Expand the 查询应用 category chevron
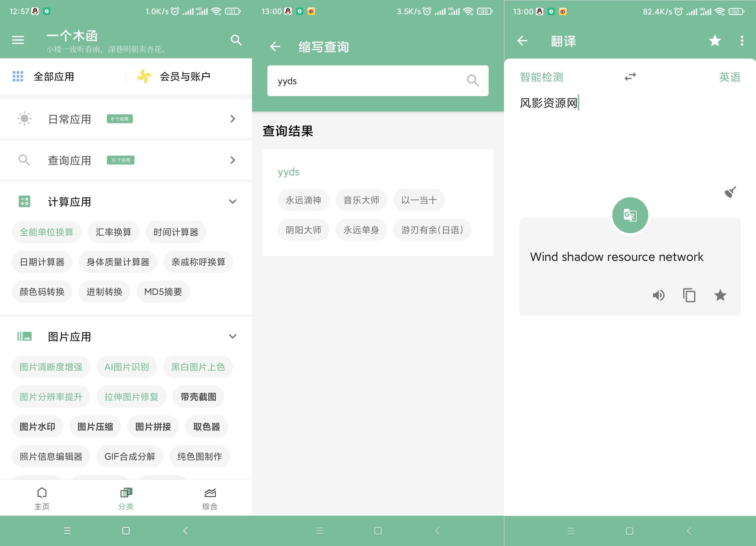 click(233, 160)
